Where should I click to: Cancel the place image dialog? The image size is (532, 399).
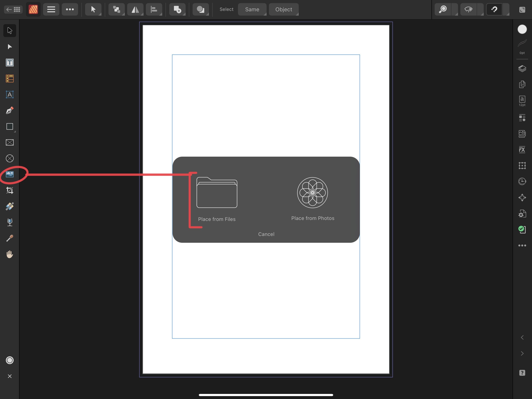tap(266, 234)
